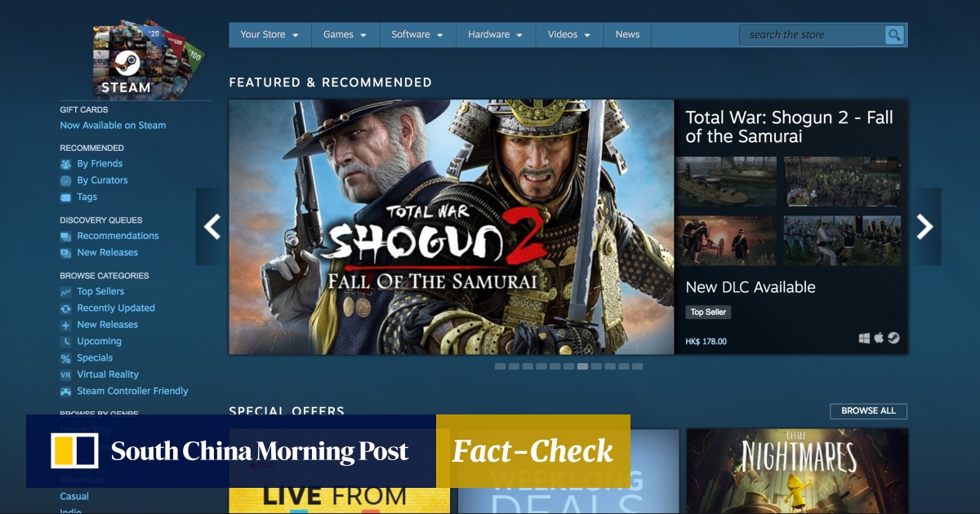The width and height of the screenshot is (980, 514).
Task: Open Steam Controller Friendly link
Action: tap(132, 392)
